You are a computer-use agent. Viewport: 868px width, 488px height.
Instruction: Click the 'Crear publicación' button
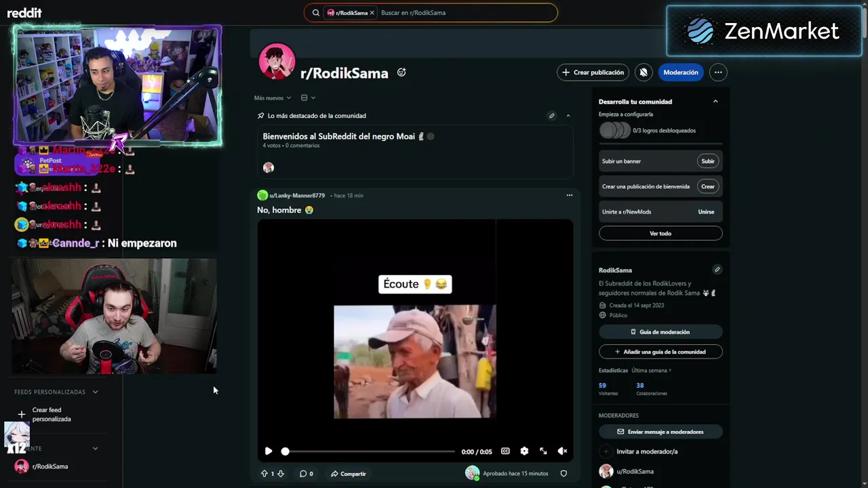[x=593, y=73]
